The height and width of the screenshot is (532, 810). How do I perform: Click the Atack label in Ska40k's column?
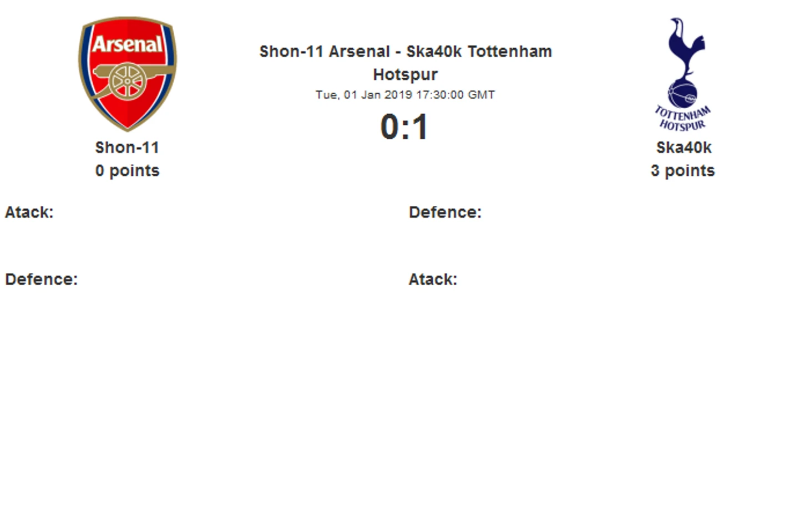(x=433, y=280)
